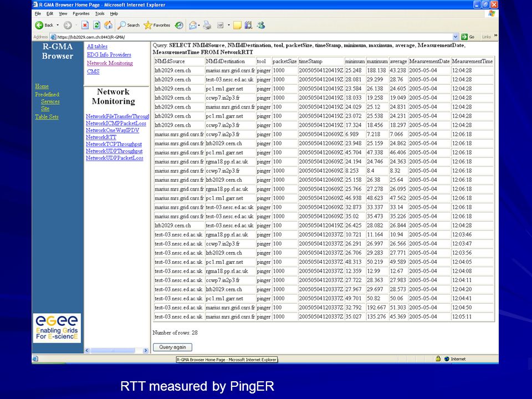The height and width of the screenshot is (399, 532).
Task: Open the Edit button dropdown arrow
Action: pyautogui.click(x=229, y=25)
